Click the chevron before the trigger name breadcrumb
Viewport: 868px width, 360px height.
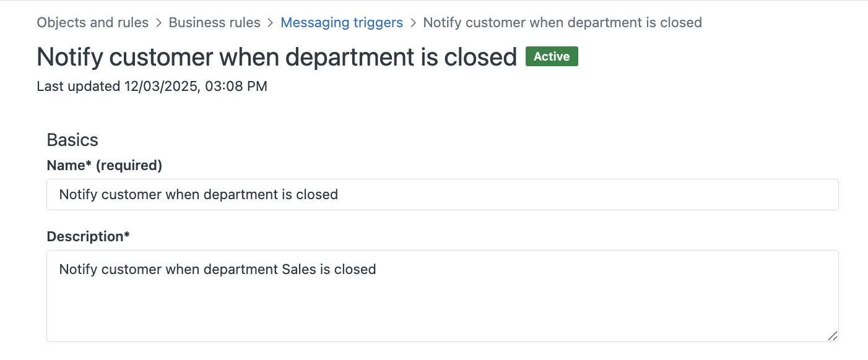pyautogui.click(x=412, y=22)
